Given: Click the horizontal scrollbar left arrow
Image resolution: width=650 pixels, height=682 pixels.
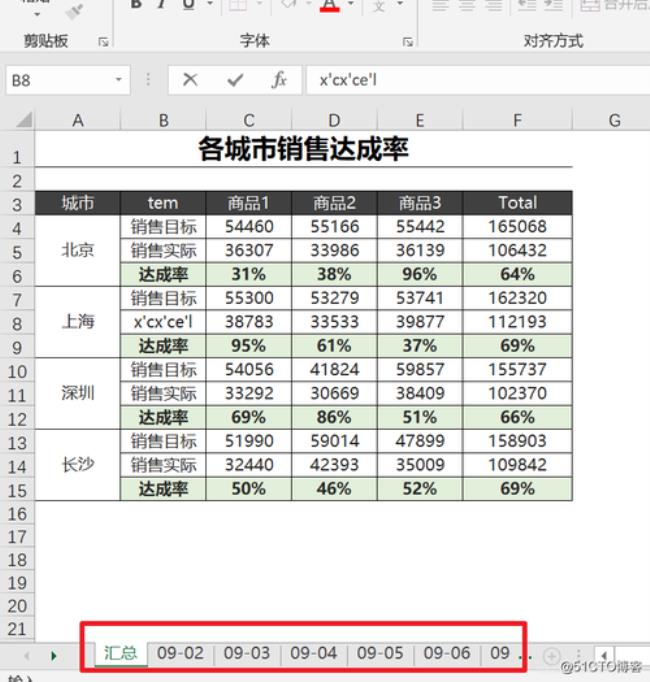Looking at the screenshot, I should [604, 655].
